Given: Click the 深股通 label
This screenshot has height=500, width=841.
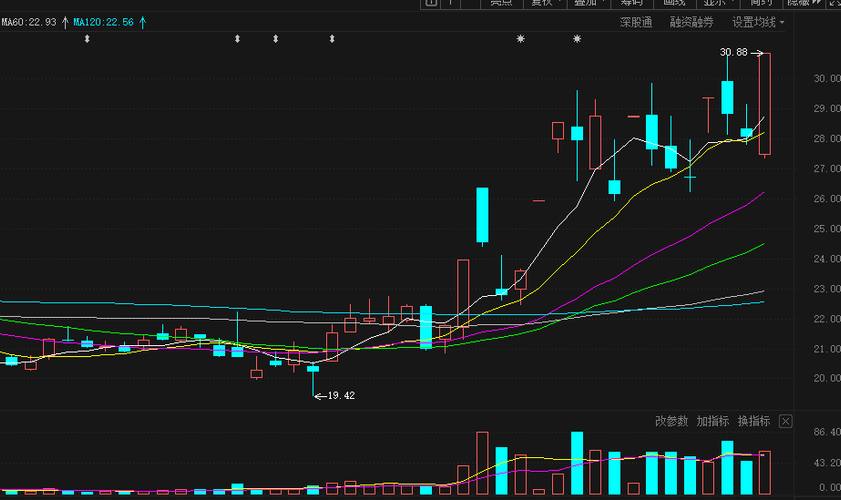Looking at the screenshot, I should tap(636, 23).
